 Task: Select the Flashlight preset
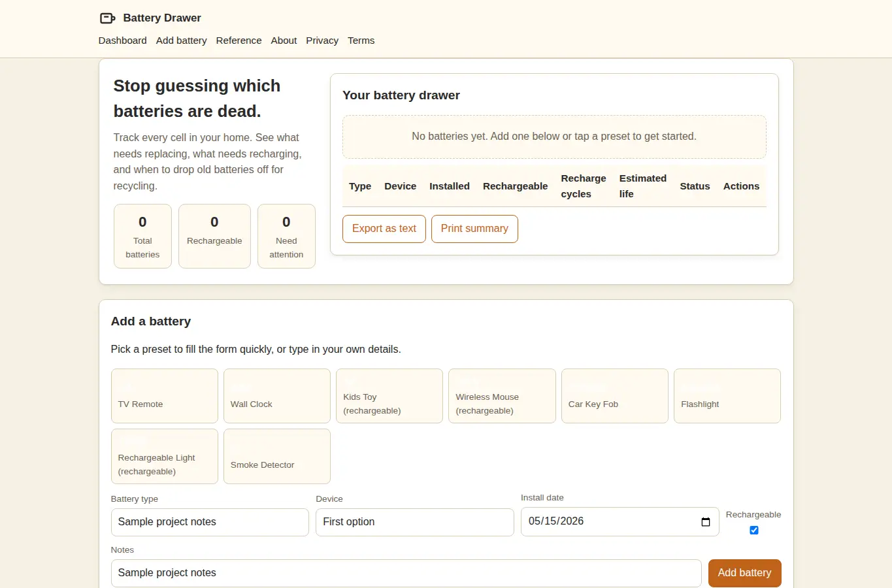[x=727, y=396]
